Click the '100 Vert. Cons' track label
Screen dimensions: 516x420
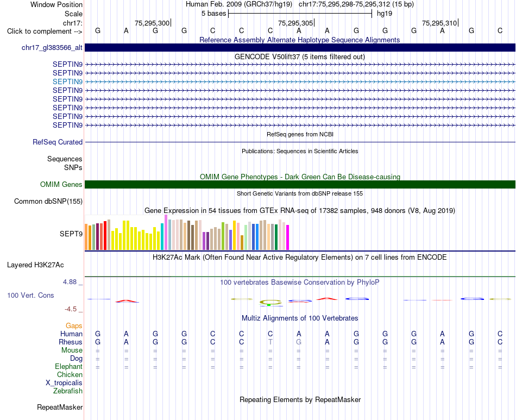coord(30,295)
